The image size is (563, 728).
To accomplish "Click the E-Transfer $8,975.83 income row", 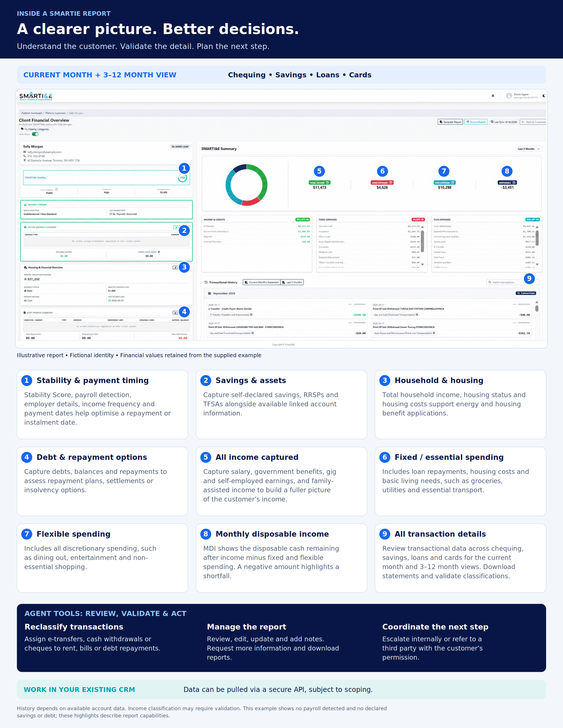I will point(256,226).
